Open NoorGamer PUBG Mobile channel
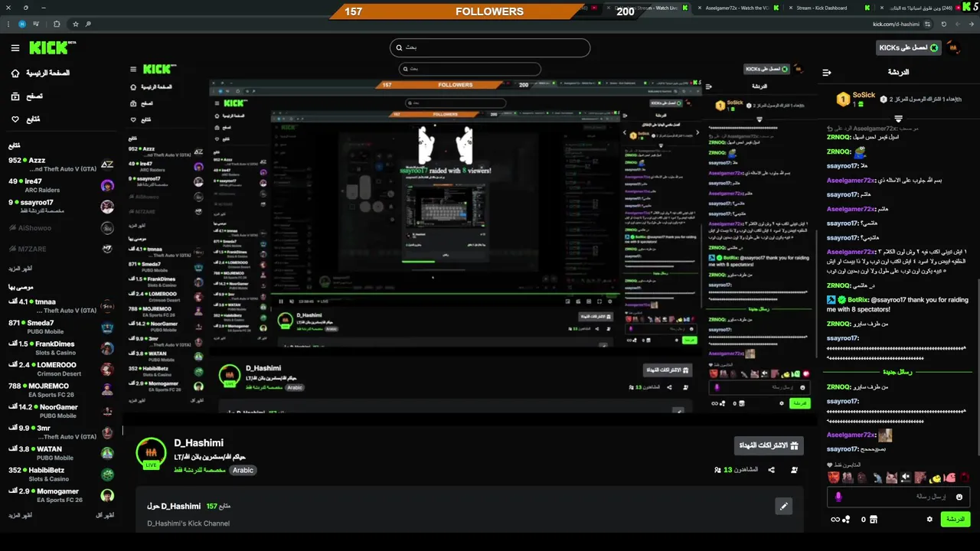 [61, 411]
